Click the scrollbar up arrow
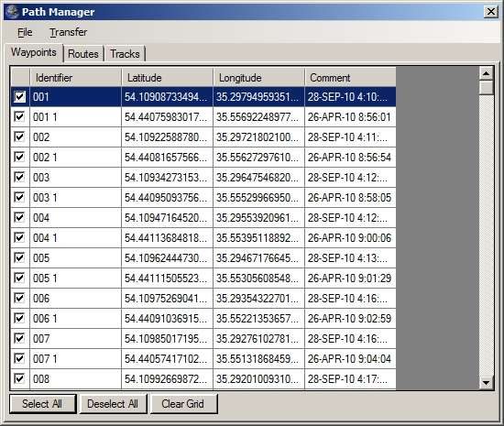Screen dimensions: 504x426 pos(486,73)
